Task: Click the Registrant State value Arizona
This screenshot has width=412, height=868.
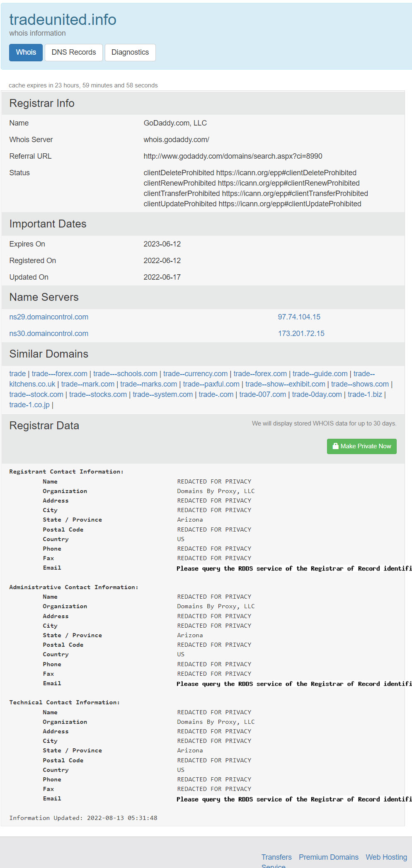Action: (190, 520)
